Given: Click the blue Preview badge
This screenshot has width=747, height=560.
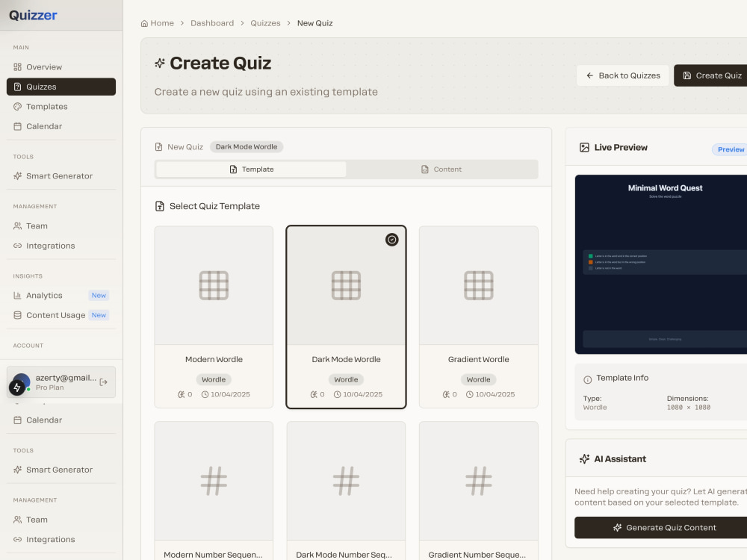Looking at the screenshot, I should pyautogui.click(x=731, y=149).
